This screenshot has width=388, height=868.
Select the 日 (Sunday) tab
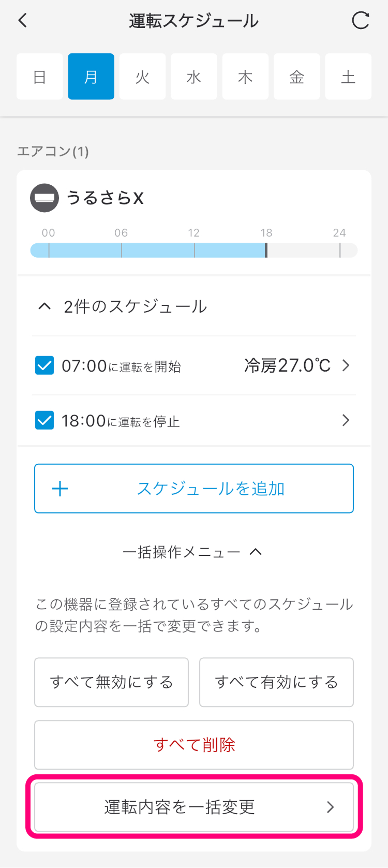click(x=39, y=77)
